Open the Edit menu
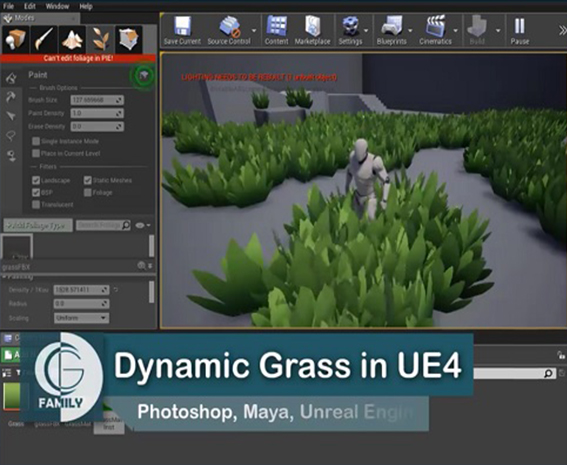This screenshot has width=567, height=465. (x=30, y=6)
